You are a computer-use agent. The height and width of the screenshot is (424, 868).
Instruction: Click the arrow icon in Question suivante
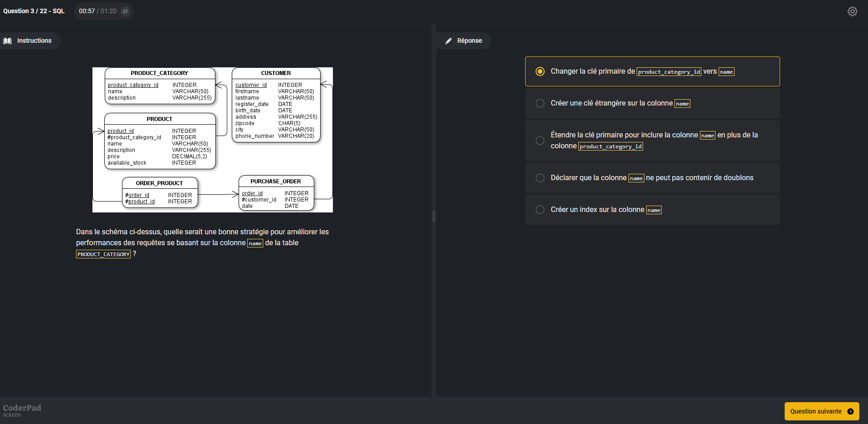tap(850, 411)
